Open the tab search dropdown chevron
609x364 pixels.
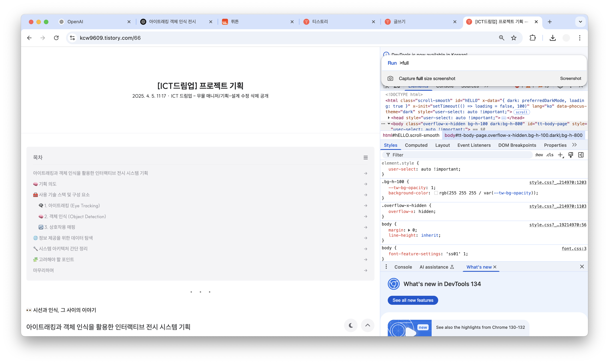[x=580, y=22]
